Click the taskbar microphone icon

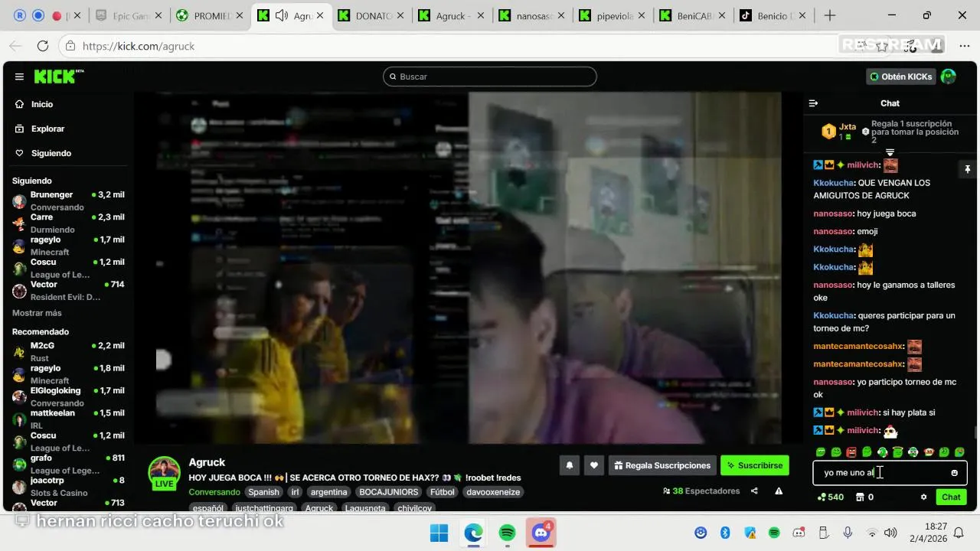tap(848, 533)
